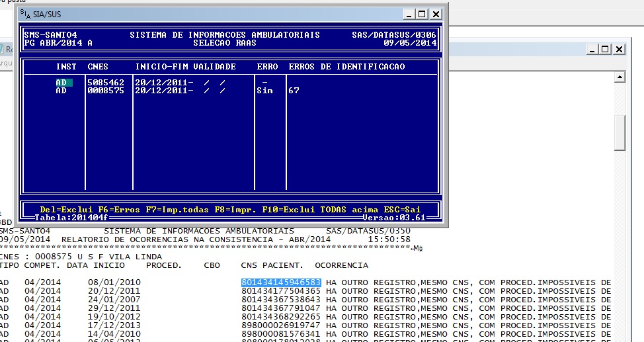Close the background report window
The height and width of the screenshot is (342, 644).
click(x=619, y=49)
